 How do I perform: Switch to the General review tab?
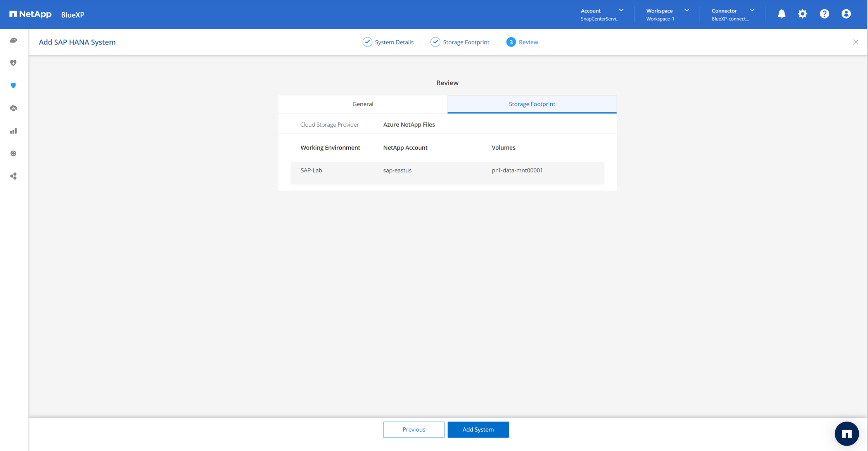363,104
